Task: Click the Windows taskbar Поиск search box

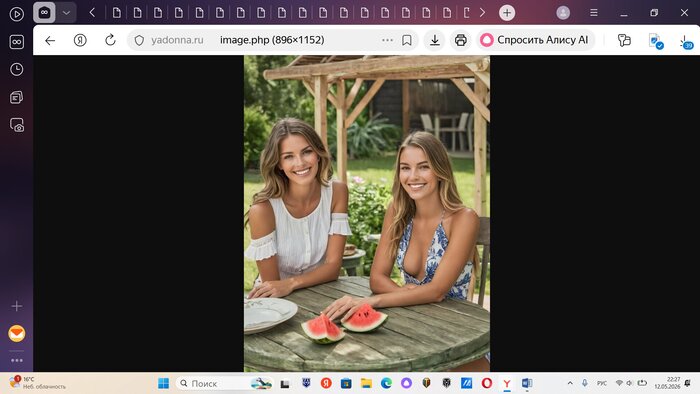Action: click(x=225, y=383)
